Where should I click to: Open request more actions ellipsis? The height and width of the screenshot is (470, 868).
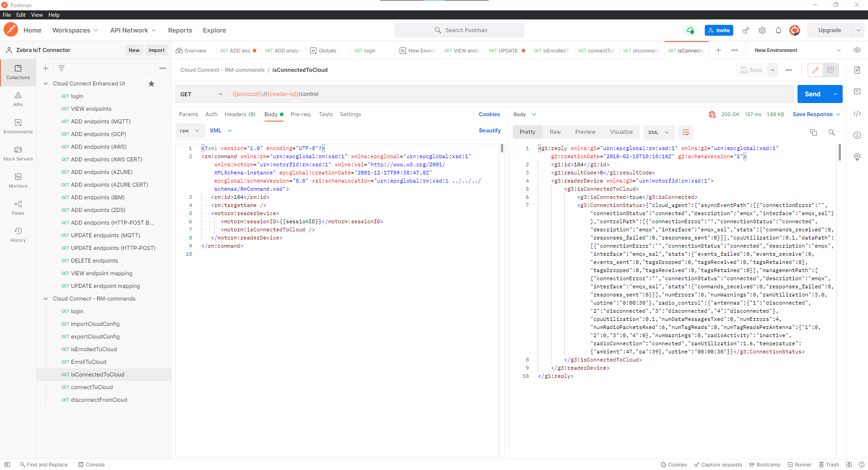[x=789, y=70]
